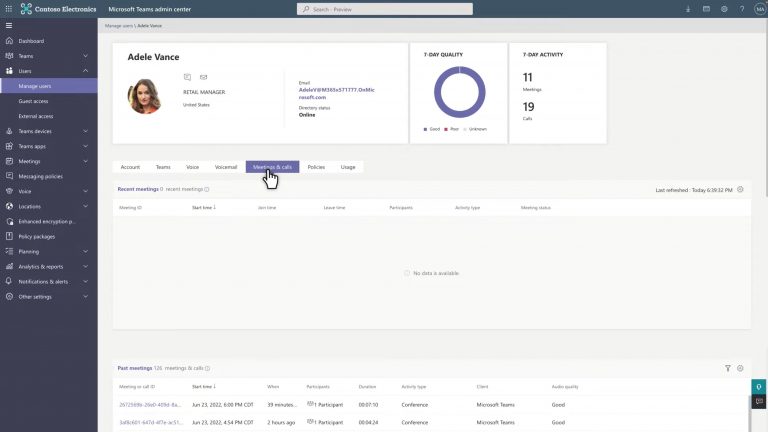This screenshot has height=432, width=768.
Task: Click Adele Vance's profile photo
Action: [144, 96]
